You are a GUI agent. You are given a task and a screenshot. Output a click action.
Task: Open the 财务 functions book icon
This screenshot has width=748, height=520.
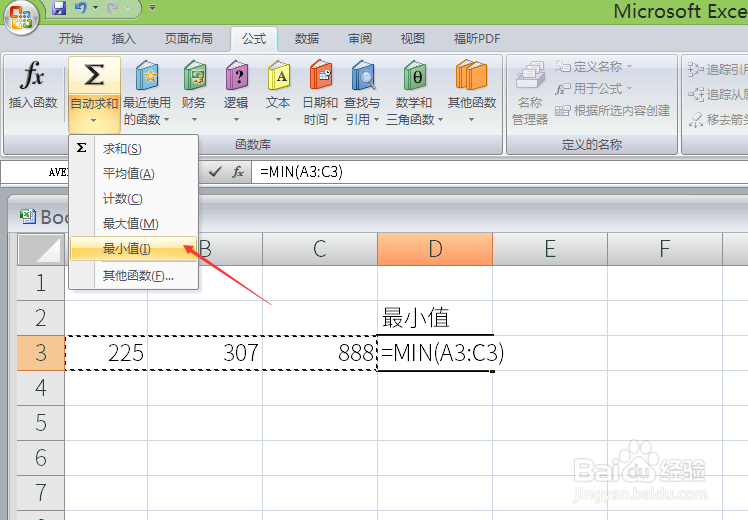click(195, 75)
